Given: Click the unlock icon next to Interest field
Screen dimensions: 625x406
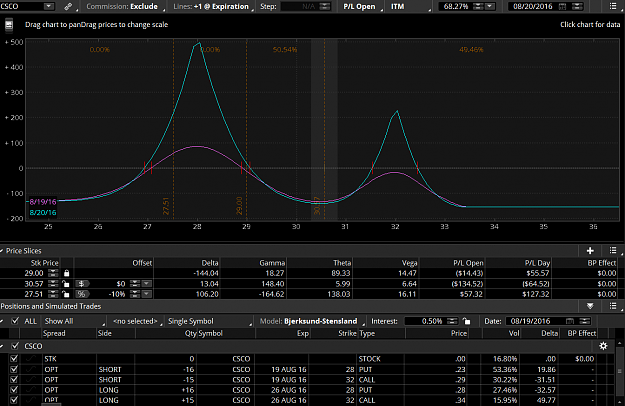Looking at the screenshot, I should (466, 321).
